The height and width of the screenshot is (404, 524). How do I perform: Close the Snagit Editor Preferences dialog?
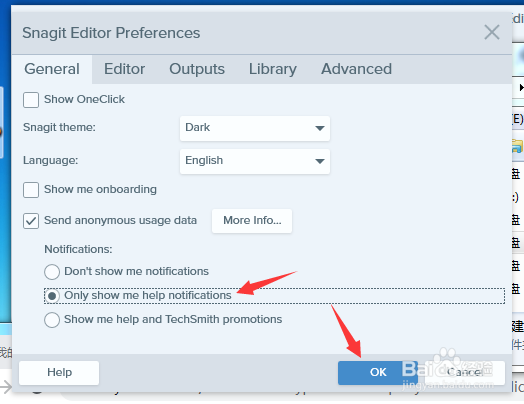pos(492,32)
